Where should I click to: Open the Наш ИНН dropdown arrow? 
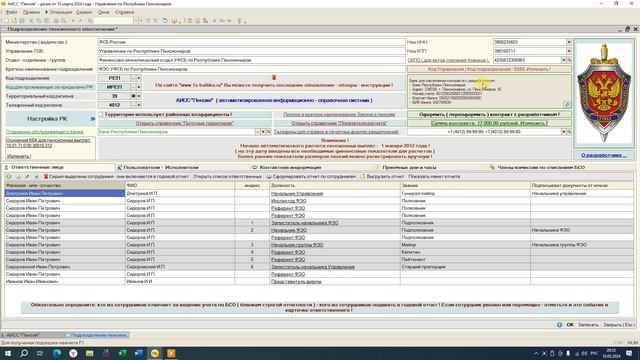pos(569,42)
